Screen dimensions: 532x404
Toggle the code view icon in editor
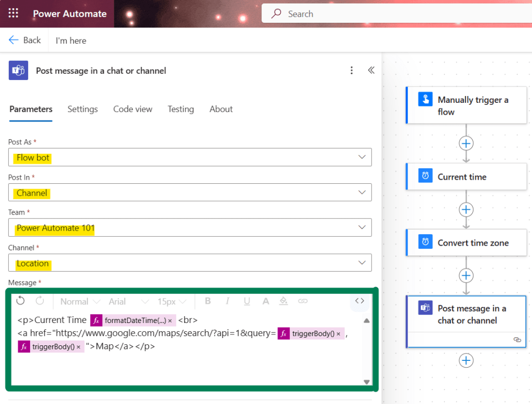360,301
